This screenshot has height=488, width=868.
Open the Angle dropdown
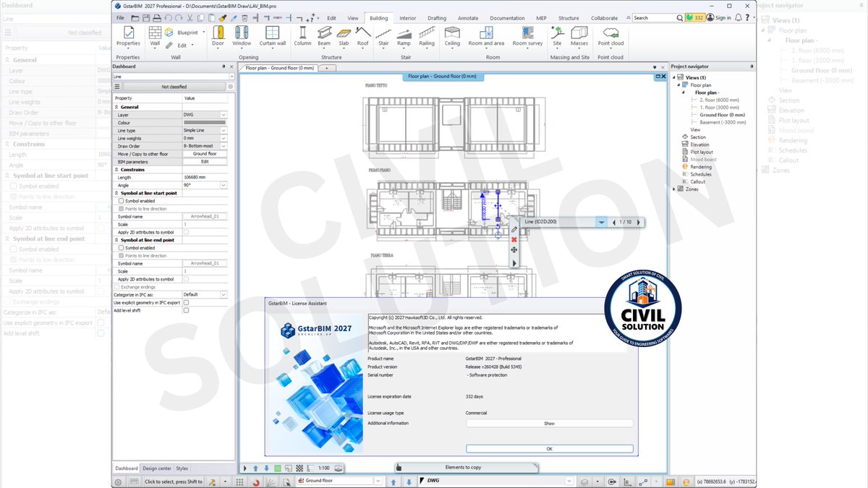pos(224,185)
